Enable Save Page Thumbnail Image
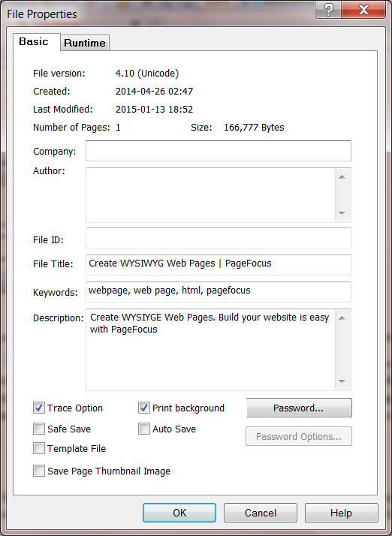 point(39,471)
